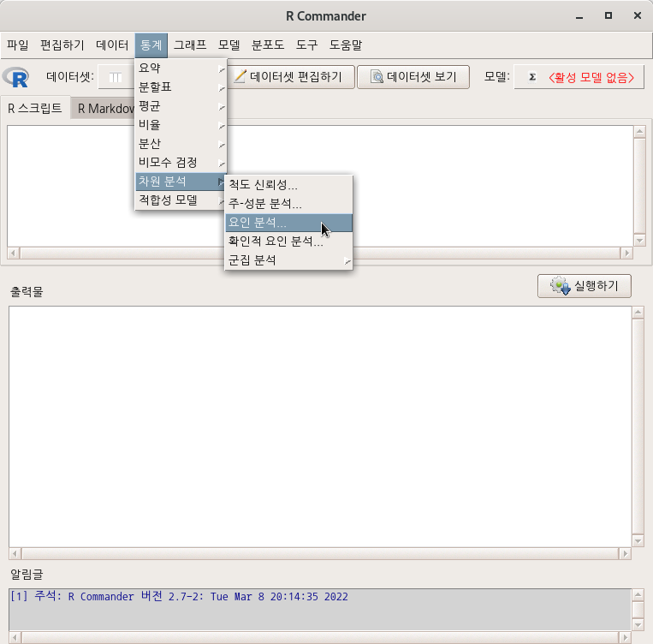Open the 그래프 menu

(x=190, y=45)
